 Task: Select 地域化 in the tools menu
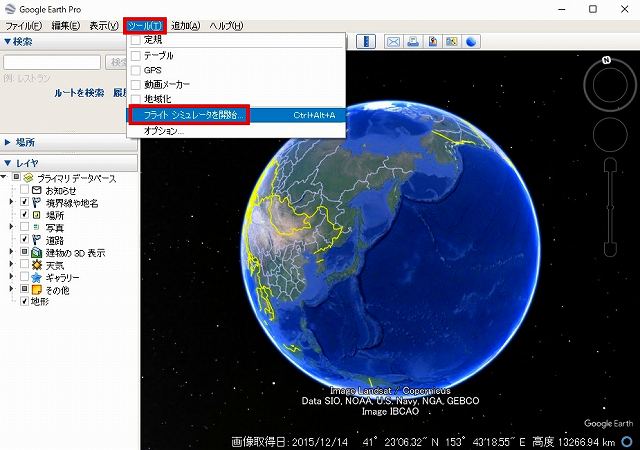point(237,98)
